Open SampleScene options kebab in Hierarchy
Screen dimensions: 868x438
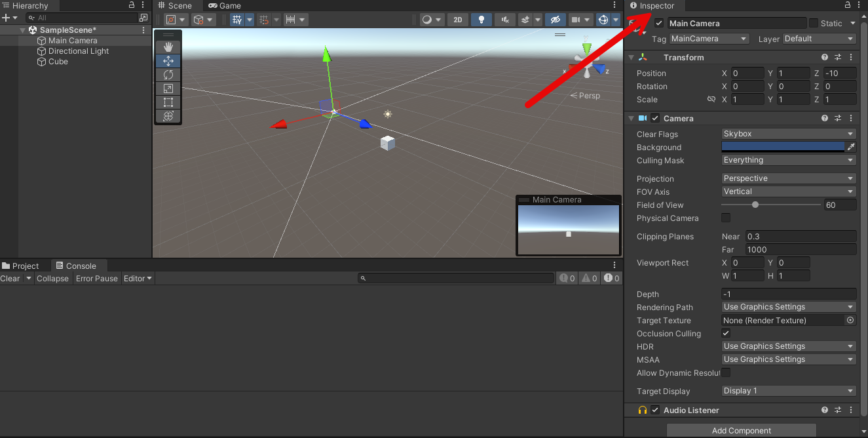pyautogui.click(x=143, y=30)
